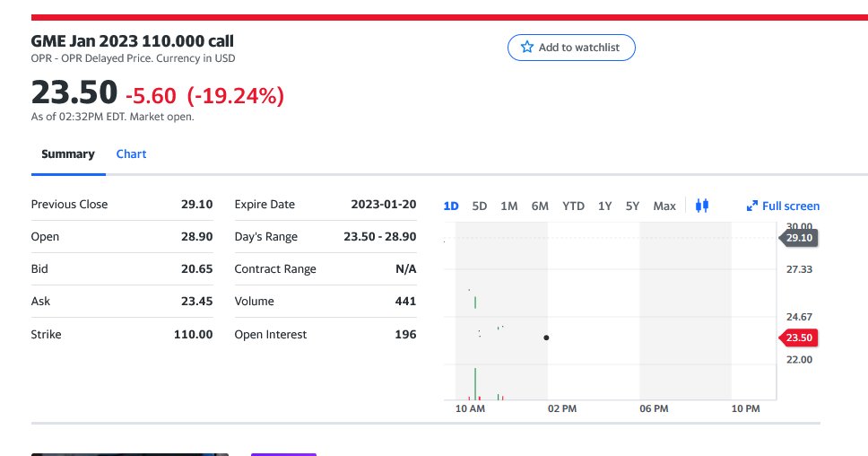The image size is (868, 456).
Task: Select the 1Y chart range
Action: (604, 206)
